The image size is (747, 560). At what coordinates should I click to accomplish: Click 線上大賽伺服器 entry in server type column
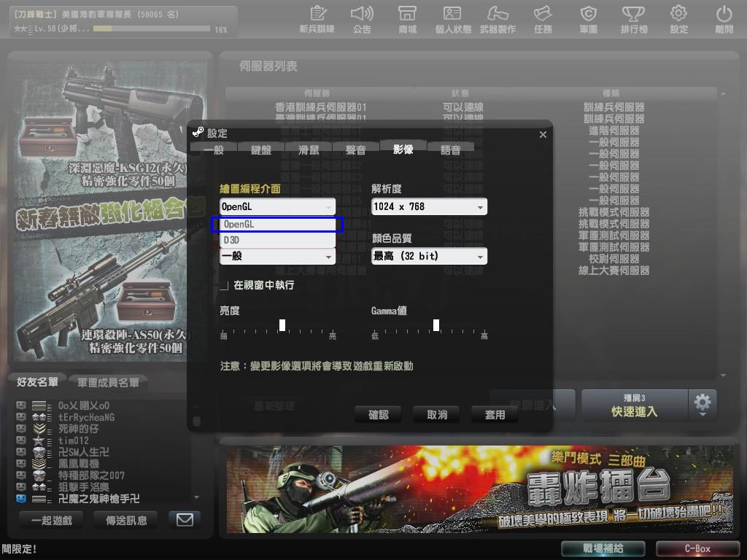click(x=614, y=271)
